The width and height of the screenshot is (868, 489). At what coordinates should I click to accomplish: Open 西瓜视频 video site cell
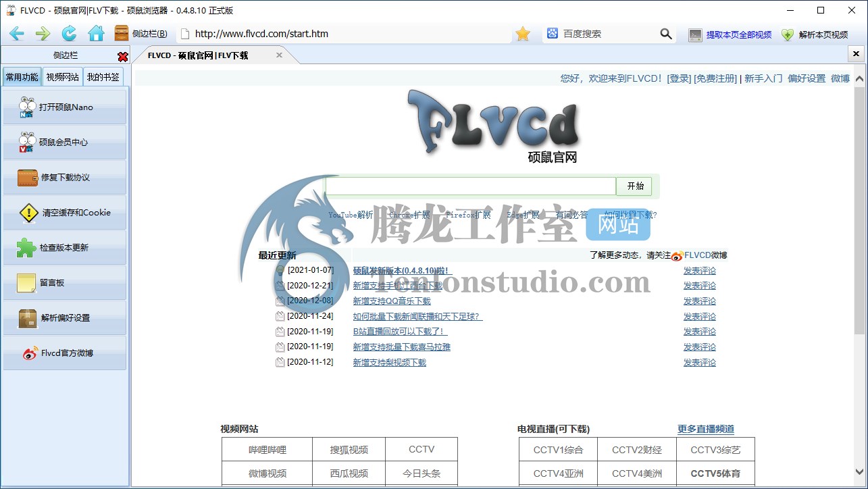pos(349,473)
